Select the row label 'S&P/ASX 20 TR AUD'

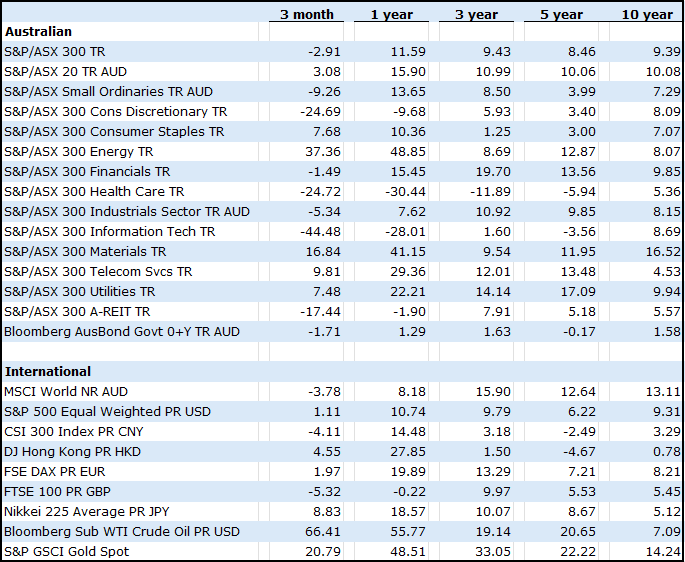(x=66, y=72)
